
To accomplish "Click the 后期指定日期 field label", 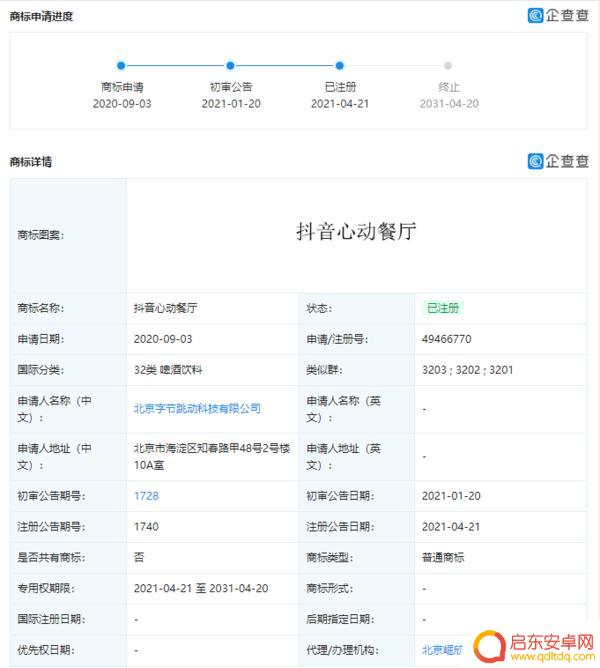I will click(340, 619).
